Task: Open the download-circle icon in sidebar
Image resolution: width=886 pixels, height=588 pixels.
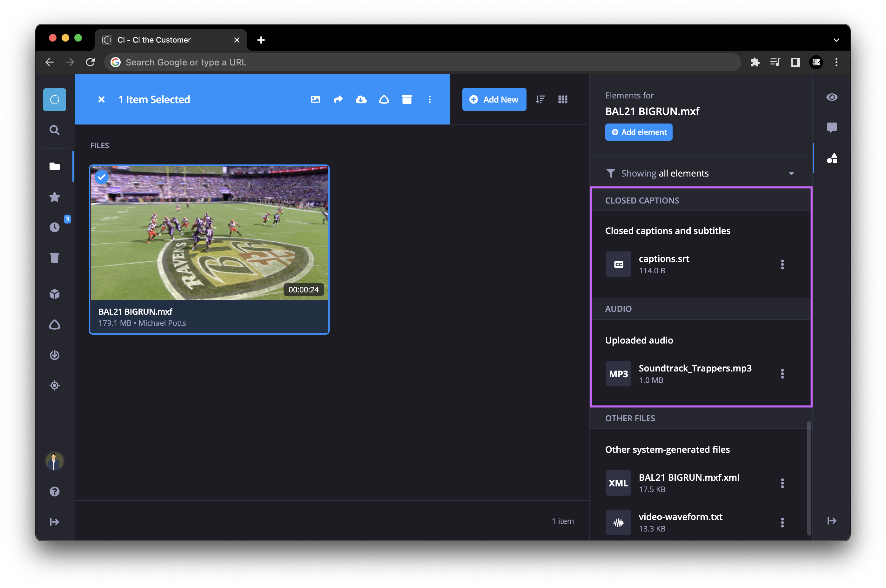Action: [x=54, y=355]
